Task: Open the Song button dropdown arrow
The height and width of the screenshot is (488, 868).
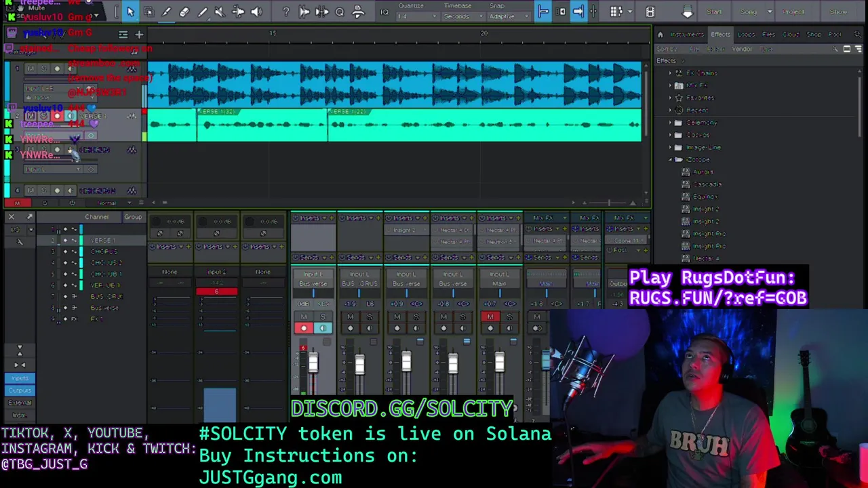Action: click(x=770, y=12)
